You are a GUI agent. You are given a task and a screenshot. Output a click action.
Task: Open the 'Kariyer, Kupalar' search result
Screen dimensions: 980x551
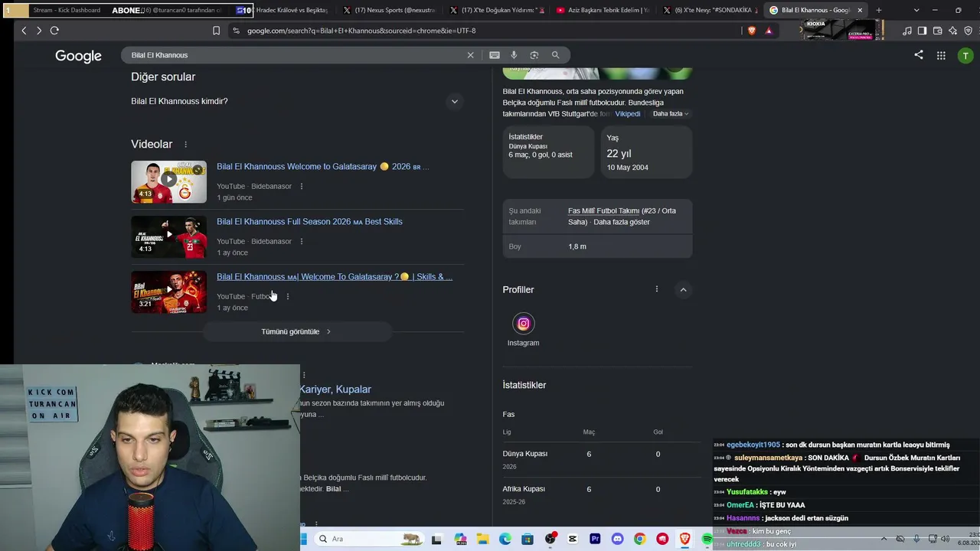(x=335, y=390)
